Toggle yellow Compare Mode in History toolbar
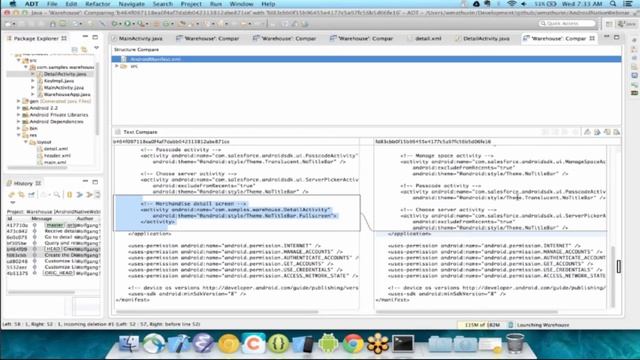The height and width of the screenshot is (360, 640). coord(69,195)
